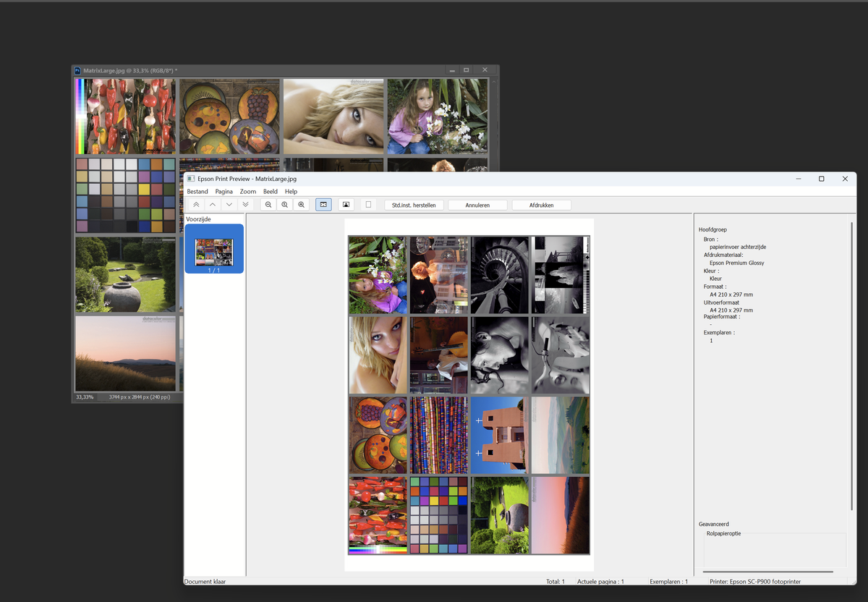
Task: Click the zoom in magnifier icon
Action: tap(302, 205)
